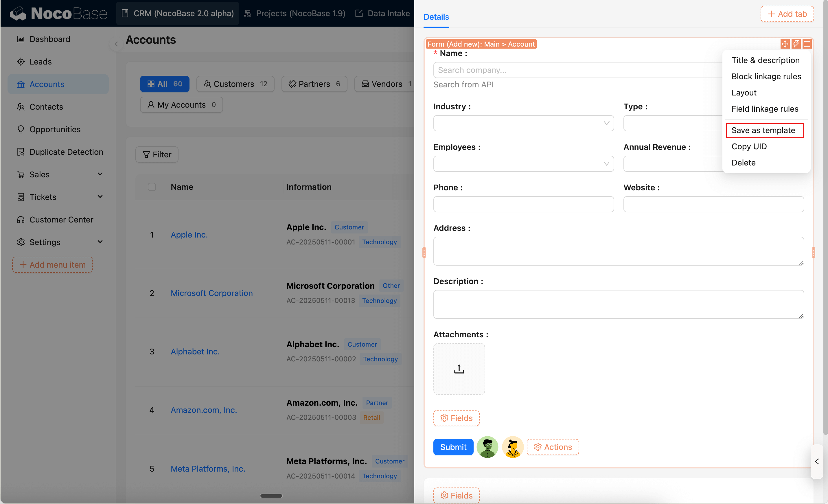Image resolution: width=828 pixels, height=504 pixels.
Task: Choose Block linkage rules menu entry
Action: (766, 76)
